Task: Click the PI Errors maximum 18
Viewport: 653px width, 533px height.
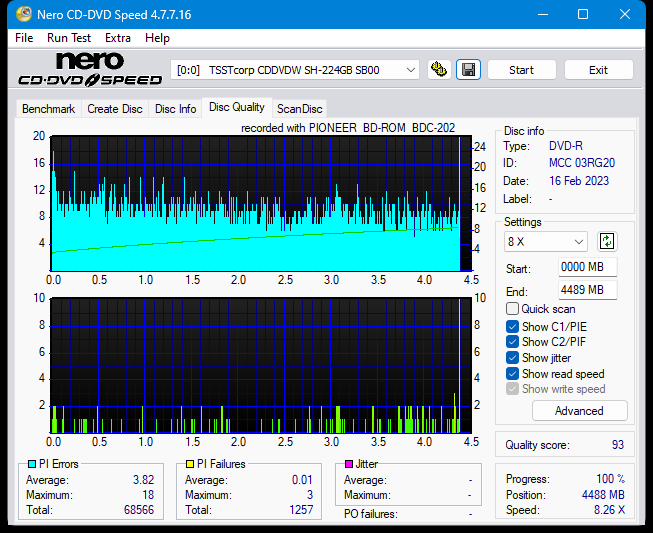Action: [148, 495]
